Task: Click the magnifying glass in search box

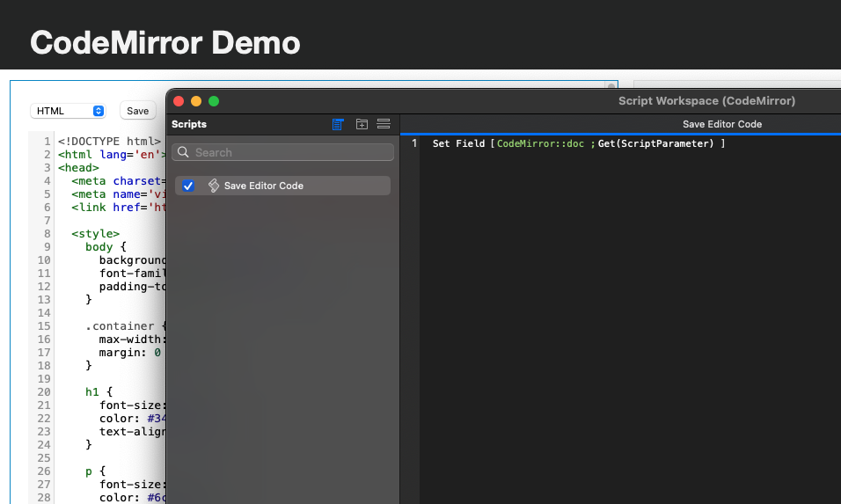Action: pyautogui.click(x=183, y=152)
